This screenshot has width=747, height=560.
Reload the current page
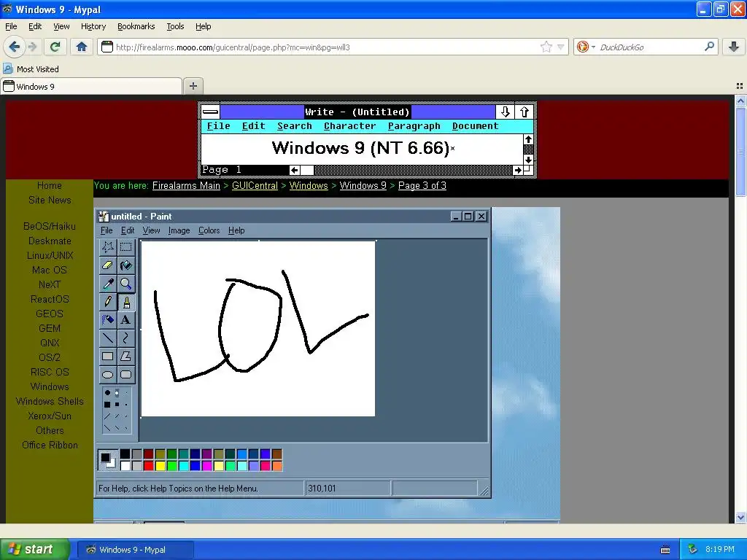55,47
